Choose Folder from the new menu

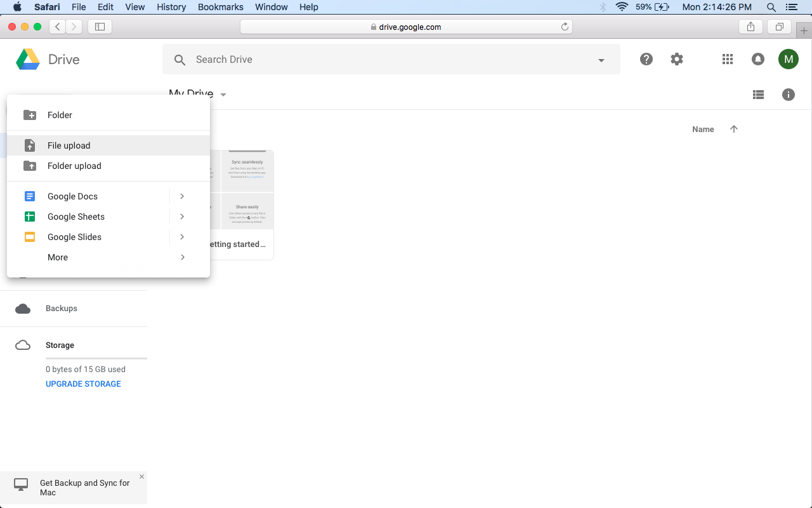pos(108,115)
